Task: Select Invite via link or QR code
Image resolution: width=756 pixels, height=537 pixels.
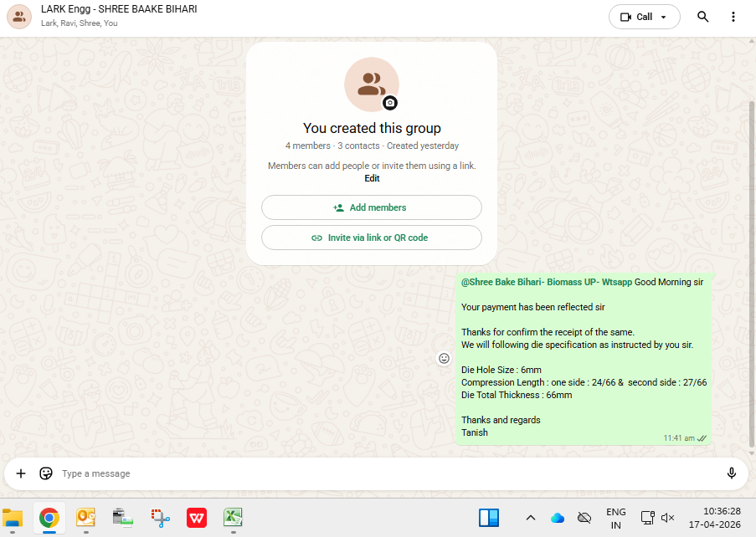Action: point(372,238)
